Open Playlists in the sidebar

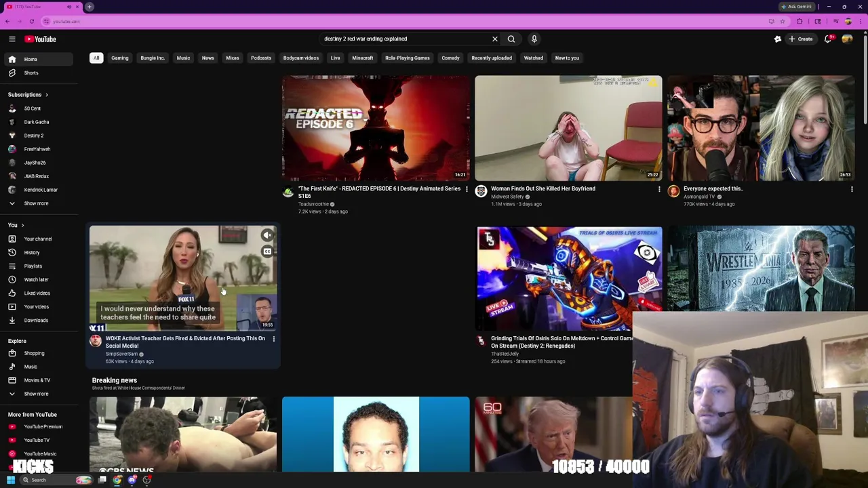click(x=37, y=266)
